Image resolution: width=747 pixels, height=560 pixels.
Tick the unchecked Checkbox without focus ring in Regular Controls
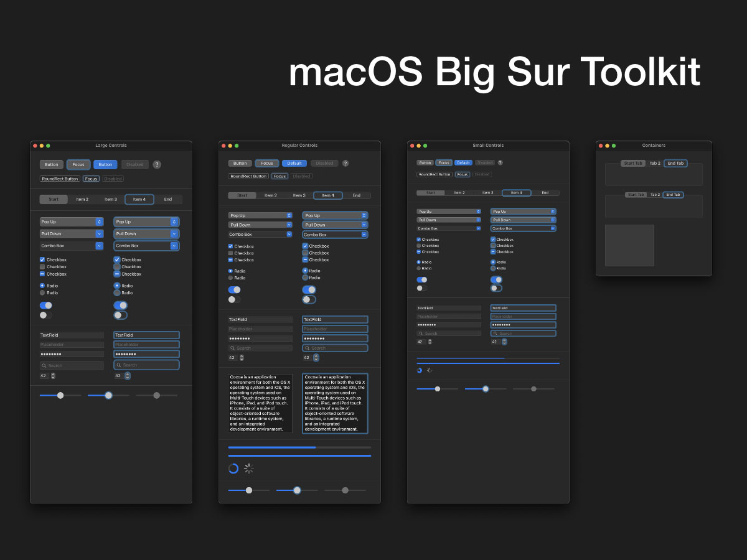pyautogui.click(x=230, y=253)
